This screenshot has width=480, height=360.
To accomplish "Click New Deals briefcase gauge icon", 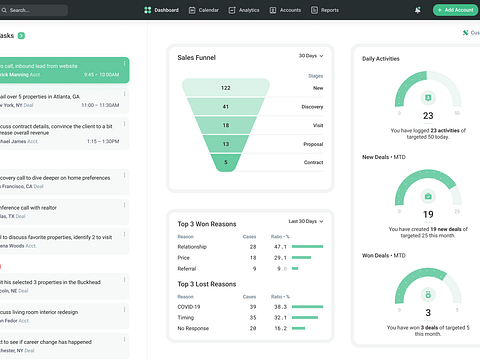I will tap(428, 196).
